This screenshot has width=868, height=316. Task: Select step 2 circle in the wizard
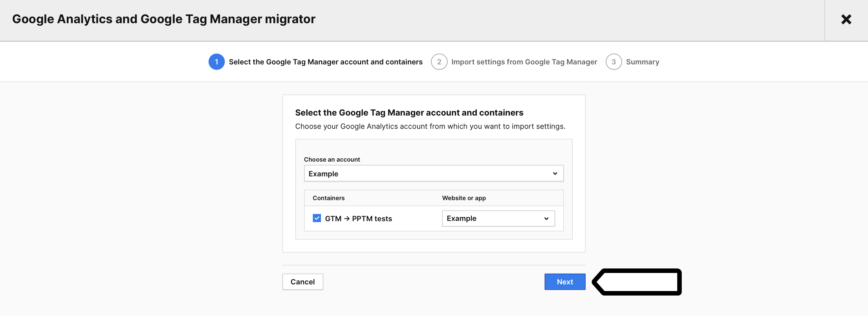[x=439, y=62]
